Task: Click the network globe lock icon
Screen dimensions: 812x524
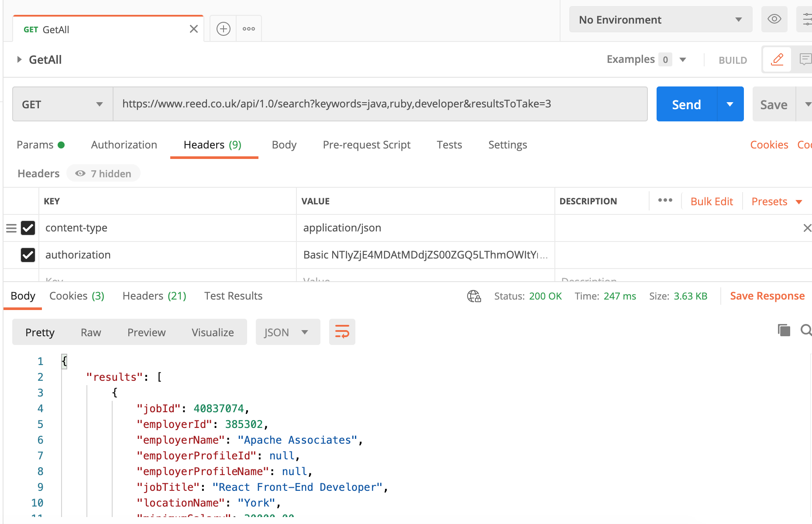Action: click(x=474, y=296)
